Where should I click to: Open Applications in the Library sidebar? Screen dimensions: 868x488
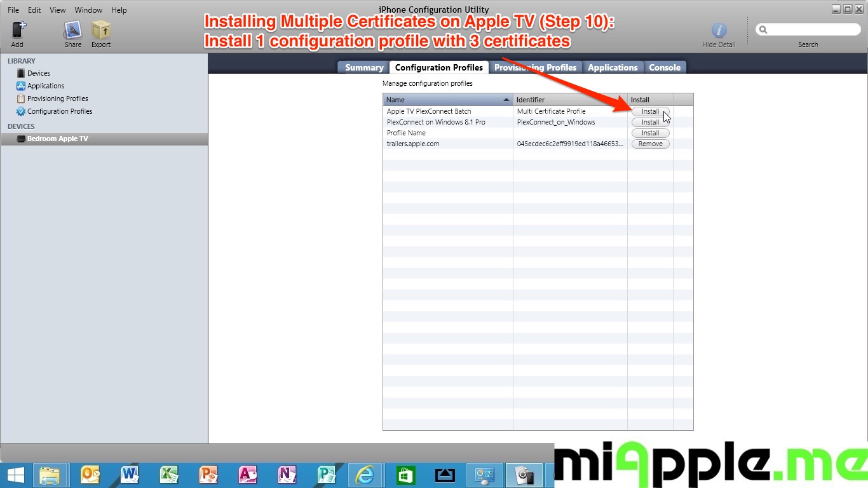click(45, 86)
